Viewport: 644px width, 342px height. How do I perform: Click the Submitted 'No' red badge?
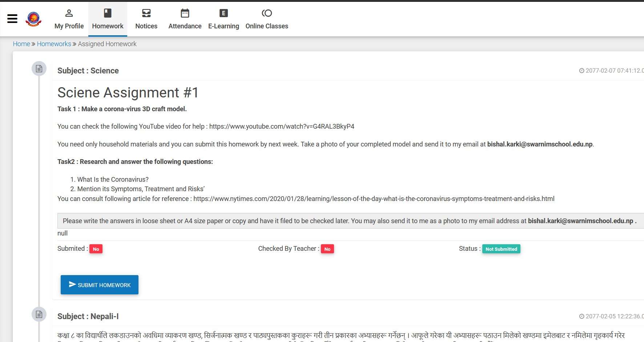(x=96, y=249)
